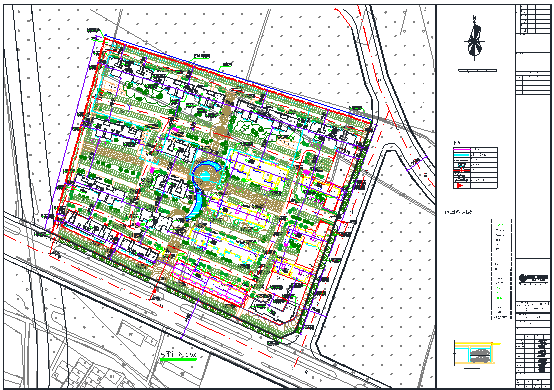Click the brown circular plaza beside pond
The height and width of the screenshot is (390, 554).
click(x=205, y=176)
